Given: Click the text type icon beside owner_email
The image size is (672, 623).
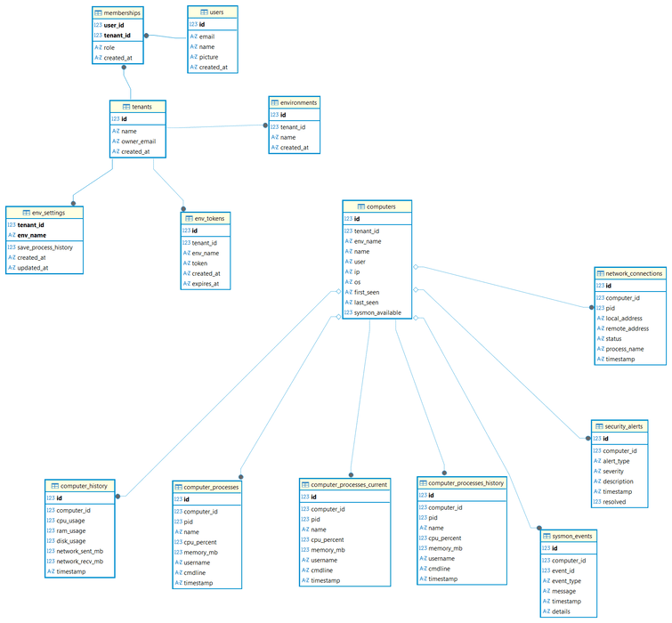Looking at the screenshot, I should (116, 142).
